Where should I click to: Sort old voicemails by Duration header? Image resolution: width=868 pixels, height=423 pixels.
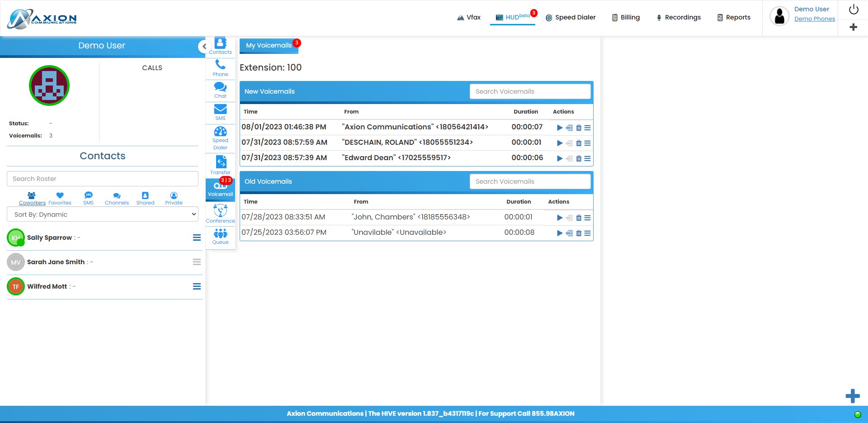519,202
